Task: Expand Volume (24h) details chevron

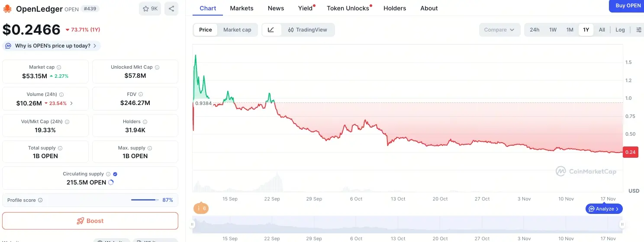Action: (x=71, y=104)
